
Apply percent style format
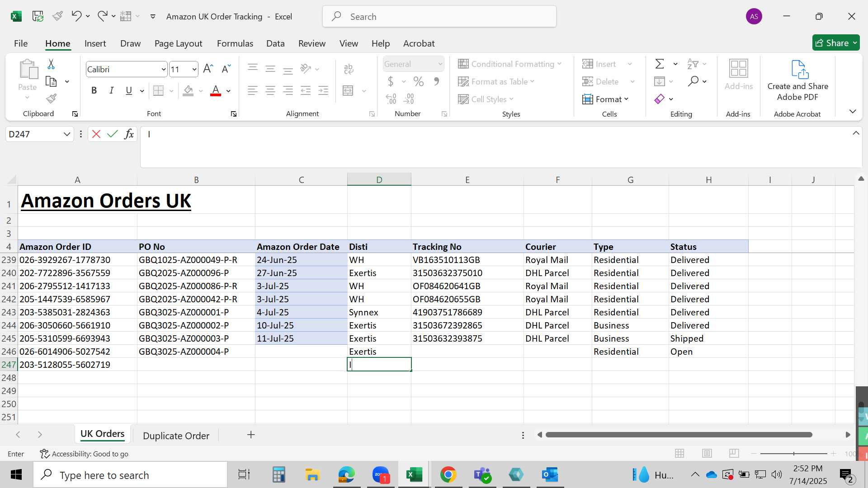[x=419, y=82]
